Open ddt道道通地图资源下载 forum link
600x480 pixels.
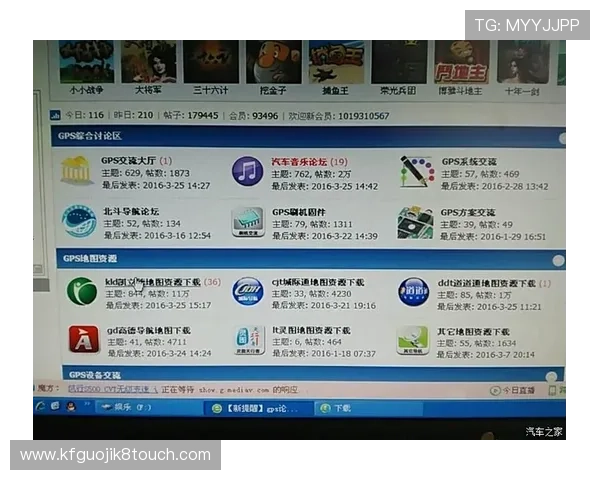487,283
